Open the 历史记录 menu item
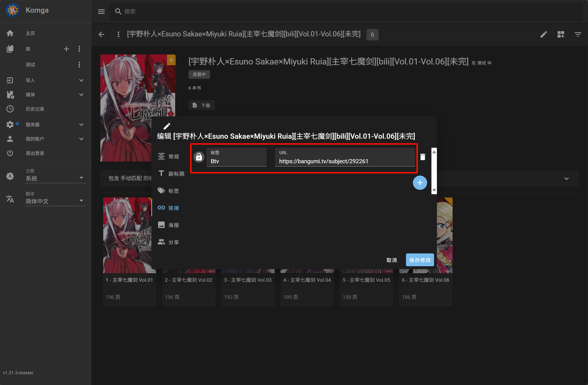588x385 pixels. click(35, 109)
